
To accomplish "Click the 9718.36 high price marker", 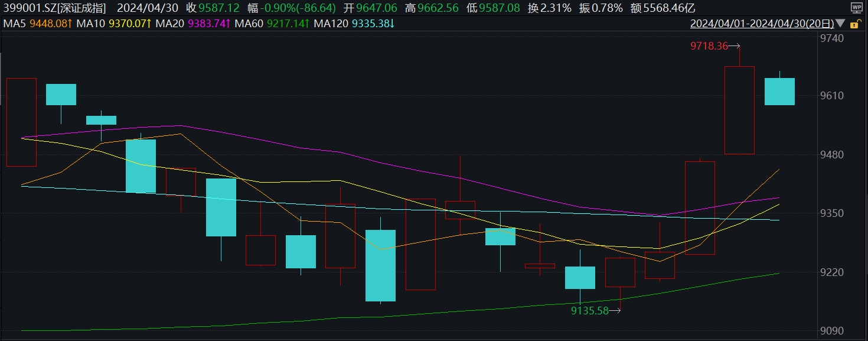I will pyautogui.click(x=709, y=46).
